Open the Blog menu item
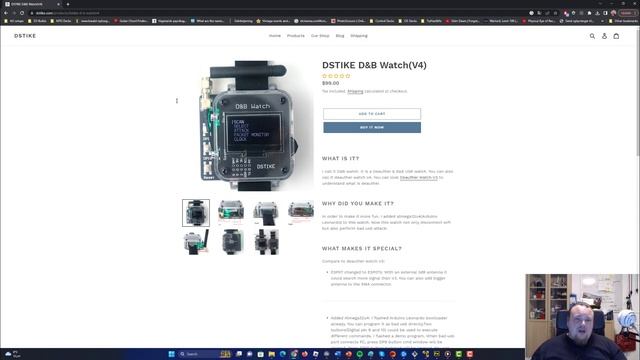This screenshot has width=640, height=360. pyautogui.click(x=340, y=36)
